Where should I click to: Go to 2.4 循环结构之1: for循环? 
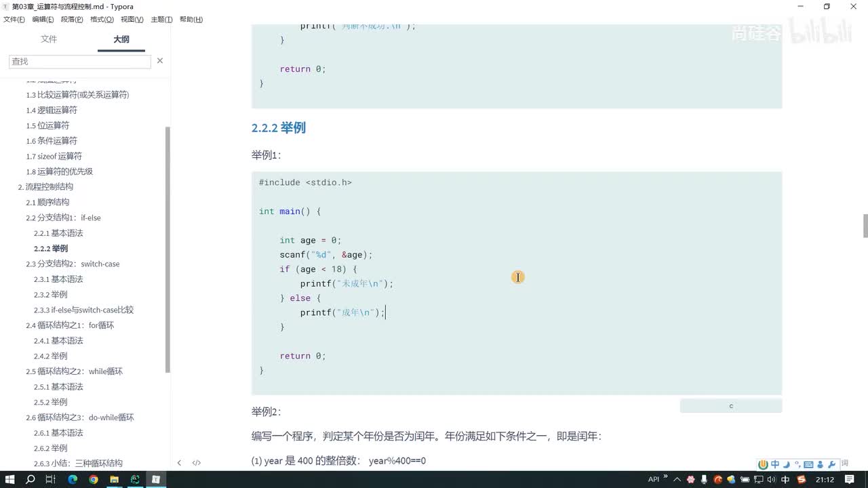coord(70,325)
